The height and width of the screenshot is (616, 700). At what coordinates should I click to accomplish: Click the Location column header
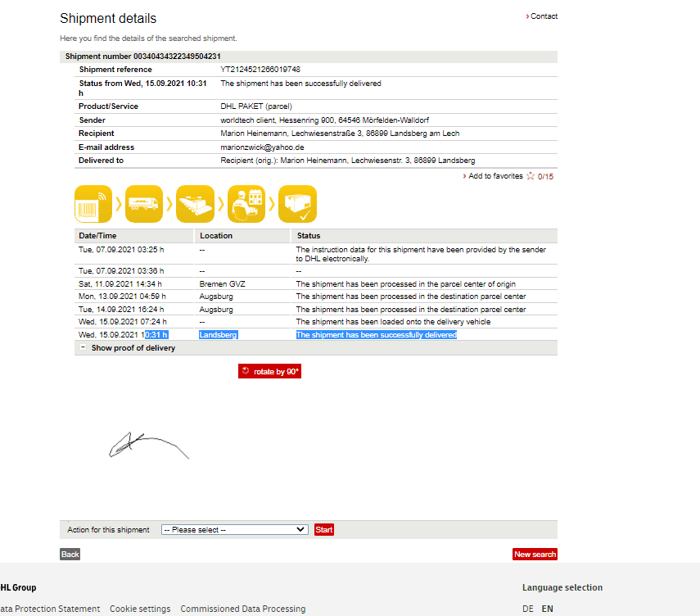point(216,236)
